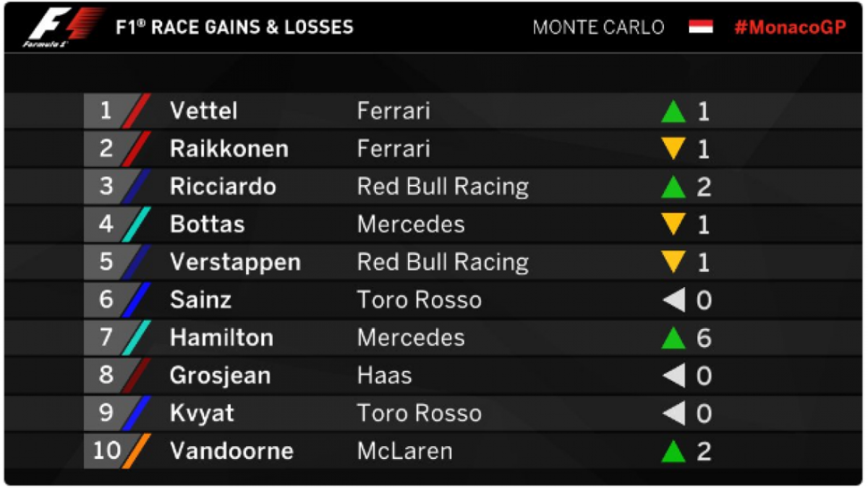
Task: Click the Formula 1 logo
Action: [64, 27]
